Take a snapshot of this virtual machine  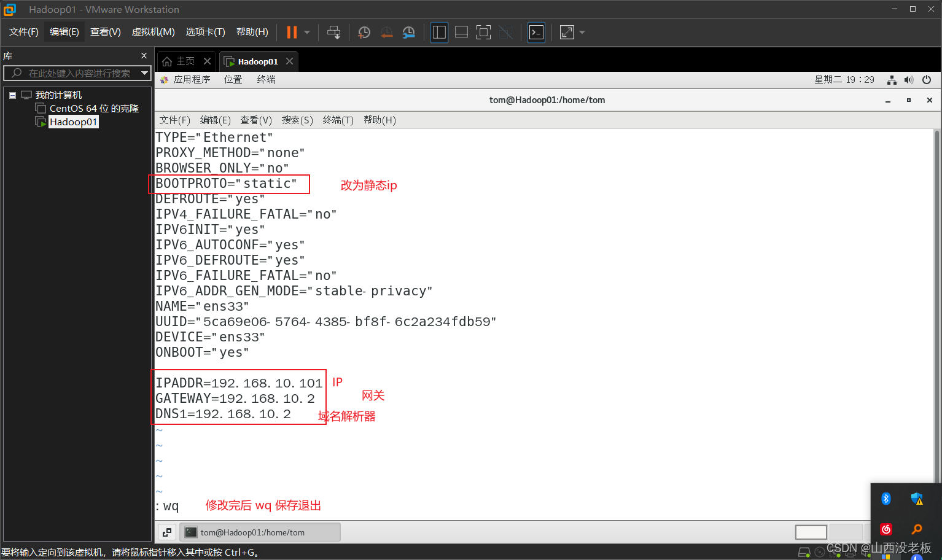coord(364,32)
